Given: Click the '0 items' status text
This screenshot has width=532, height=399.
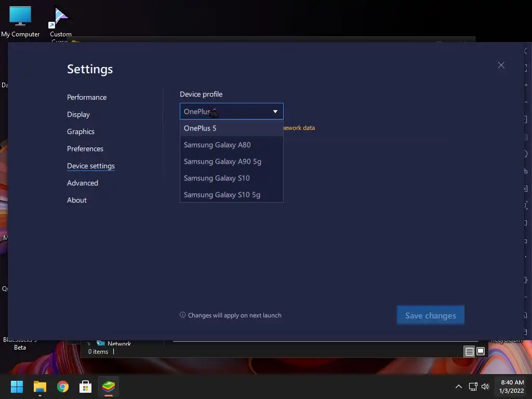Looking at the screenshot, I should tap(98, 352).
